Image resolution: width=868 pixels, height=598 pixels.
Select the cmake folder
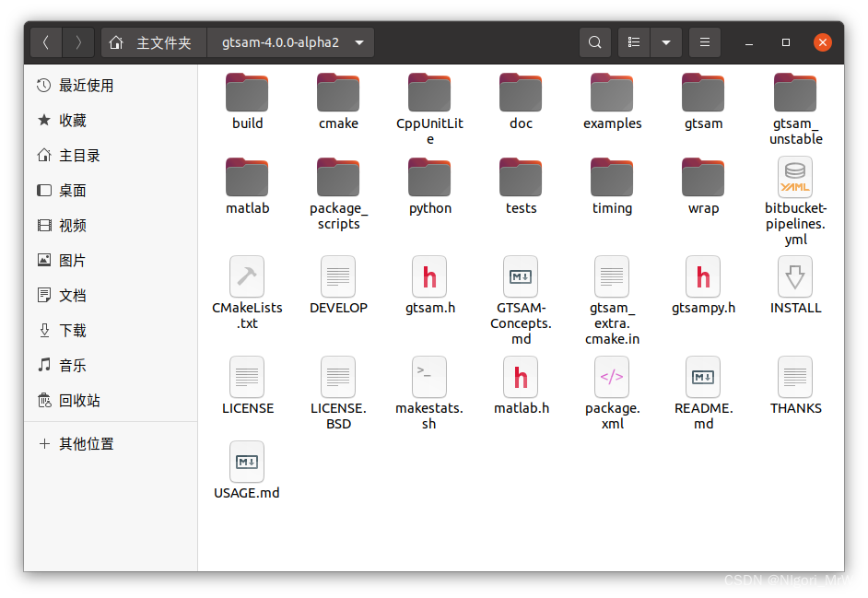[338, 102]
